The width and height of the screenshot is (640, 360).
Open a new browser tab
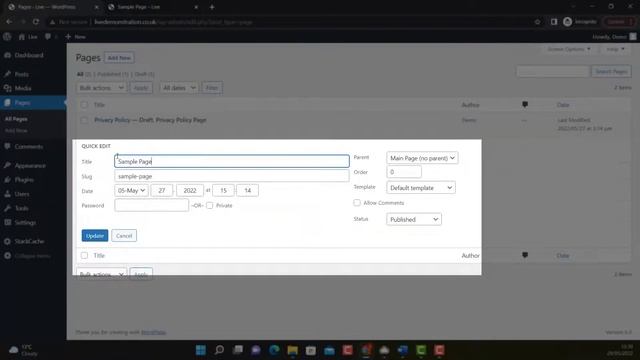point(212,7)
